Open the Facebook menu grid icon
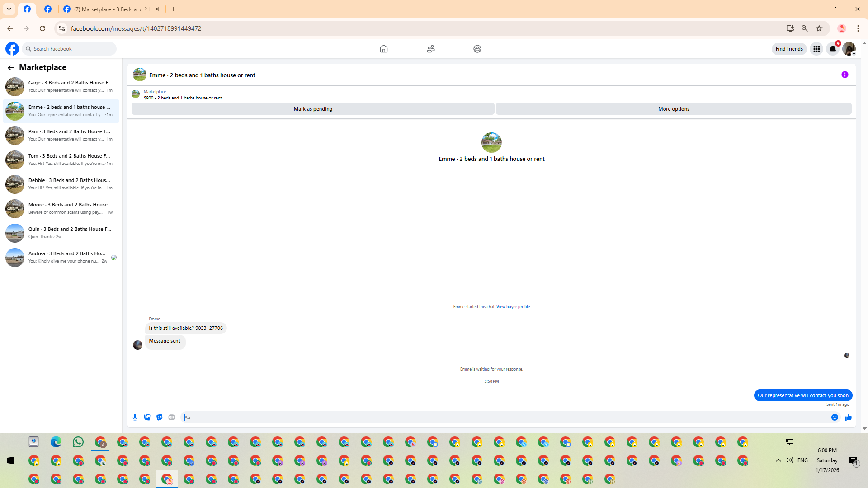The width and height of the screenshot is (868, 488). (816, 49)
